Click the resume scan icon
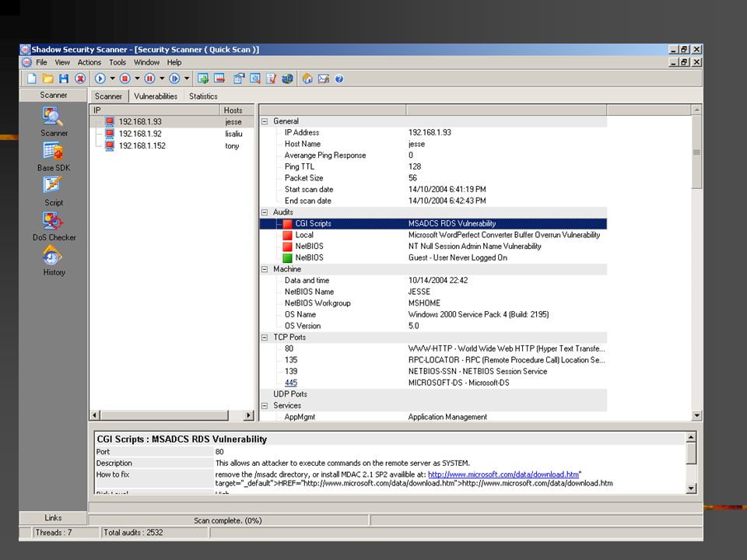 174,79
